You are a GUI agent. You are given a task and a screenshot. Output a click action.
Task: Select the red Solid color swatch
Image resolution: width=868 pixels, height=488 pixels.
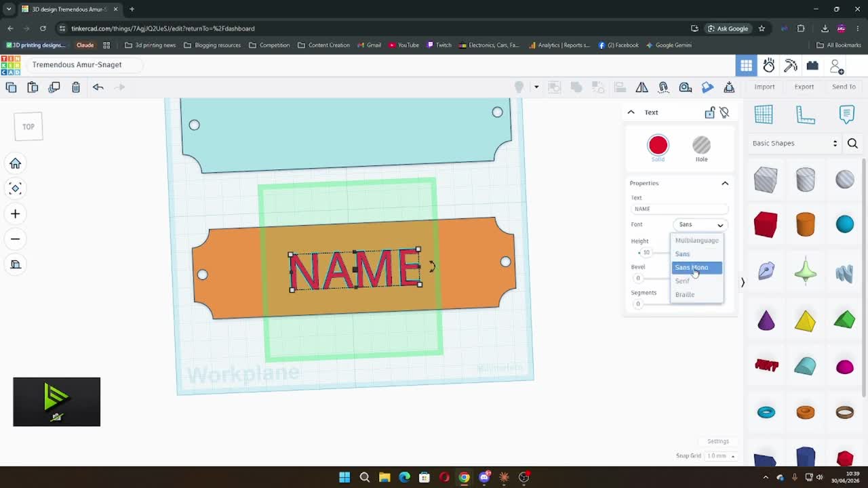tap(658, 145)
